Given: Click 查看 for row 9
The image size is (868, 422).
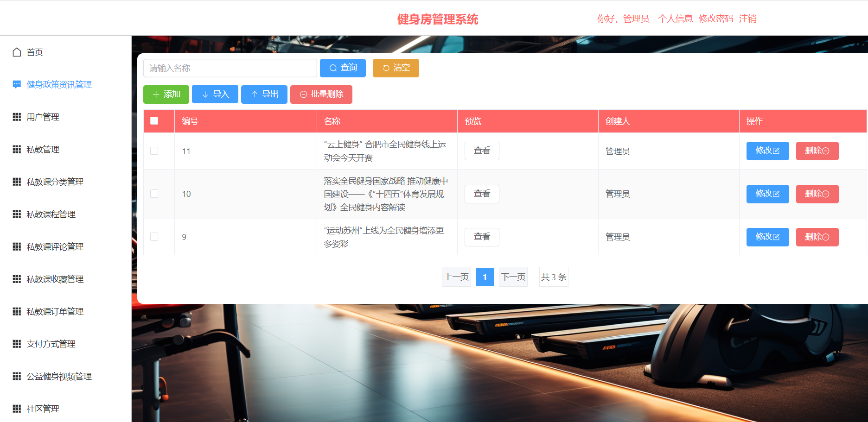Looking at the screenshot, I should 482,237.
